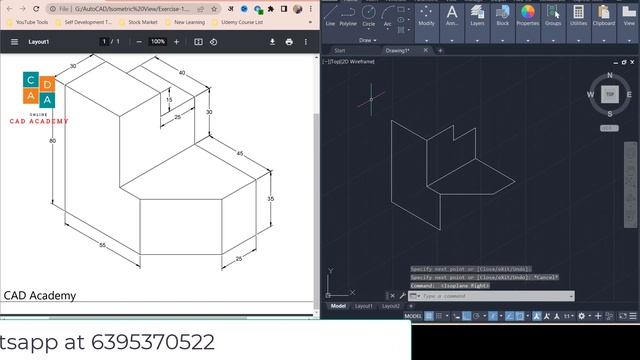Open the Clipboard panel

pyautogui.click(x=604, y=16)
